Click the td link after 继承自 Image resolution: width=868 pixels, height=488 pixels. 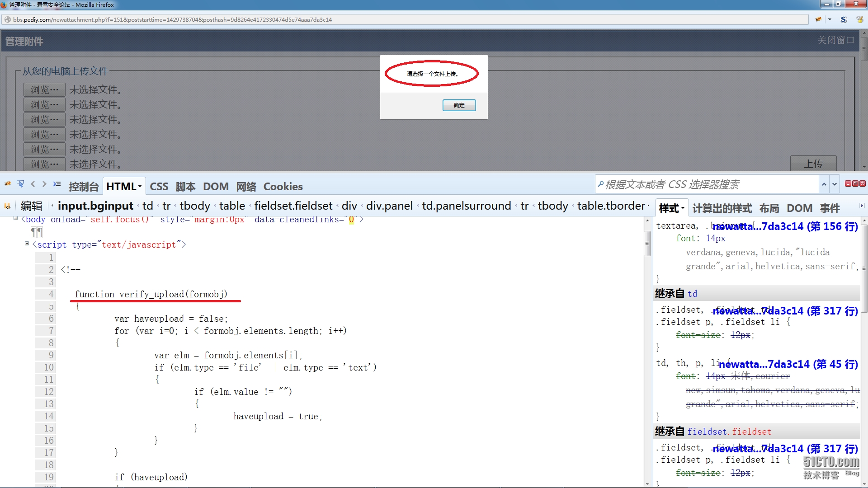[x=693, y=294]
